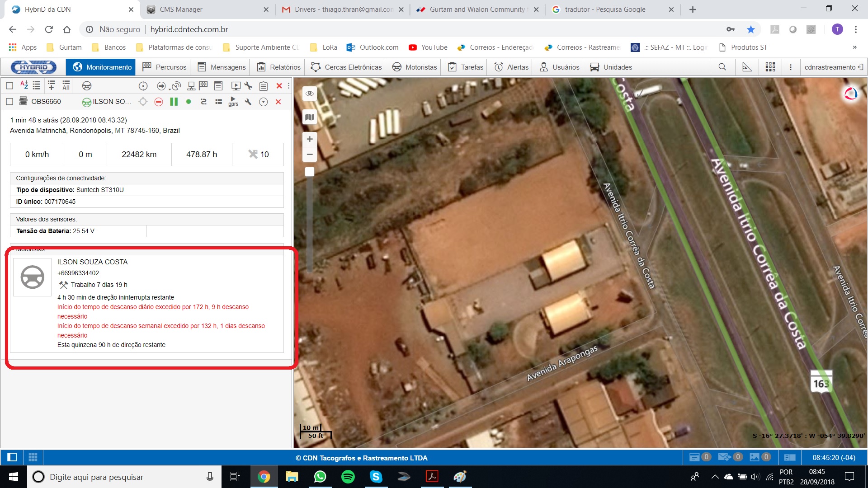The width and height of the screenshot is (868, 488).
Task: Open the Relatórios tab
Action: tap(278, 67)
